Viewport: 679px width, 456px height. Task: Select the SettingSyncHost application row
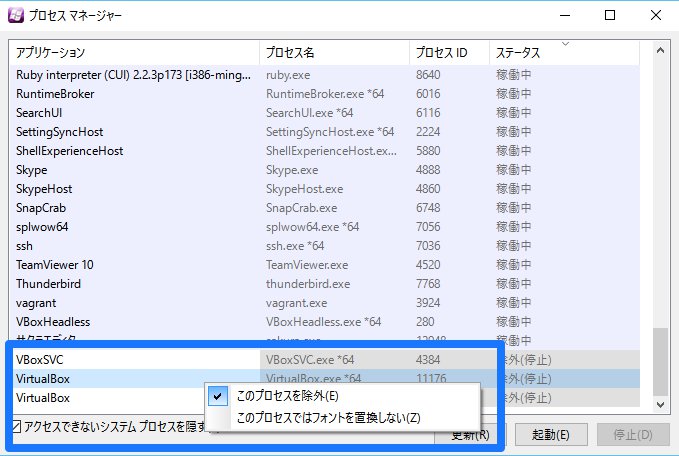tap(324, 132)
